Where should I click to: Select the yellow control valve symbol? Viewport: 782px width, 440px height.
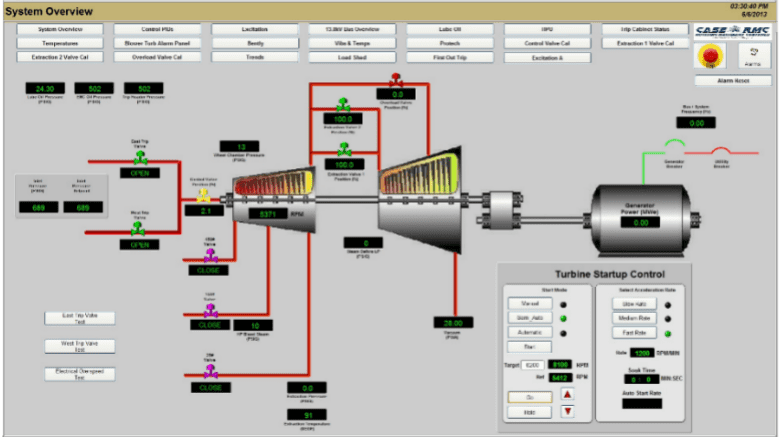[203, 196]
